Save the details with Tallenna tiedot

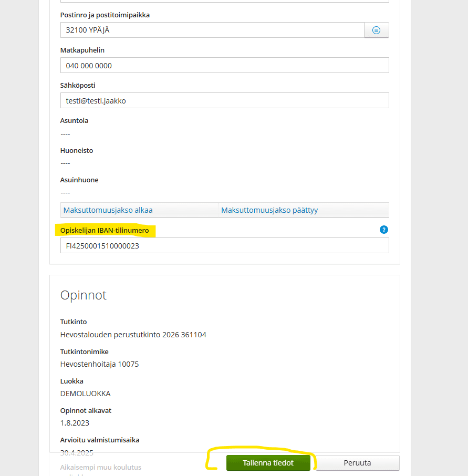point(268,463)
